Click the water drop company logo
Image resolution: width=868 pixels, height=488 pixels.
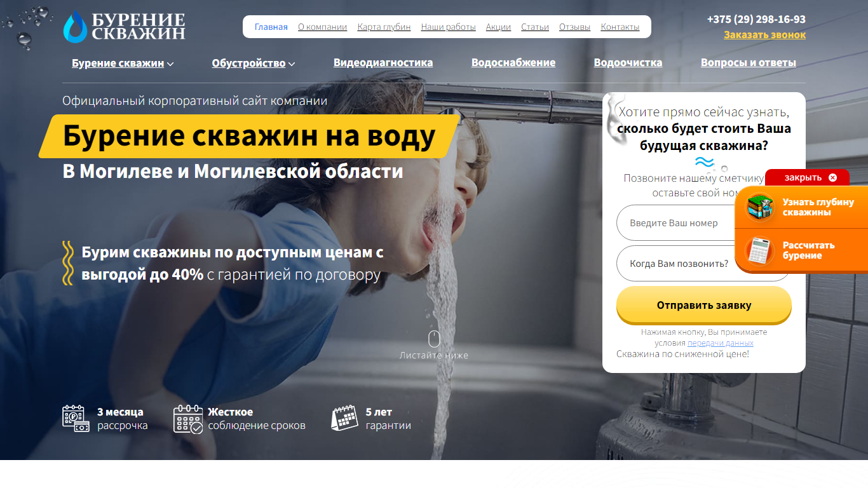pos(76,27)
